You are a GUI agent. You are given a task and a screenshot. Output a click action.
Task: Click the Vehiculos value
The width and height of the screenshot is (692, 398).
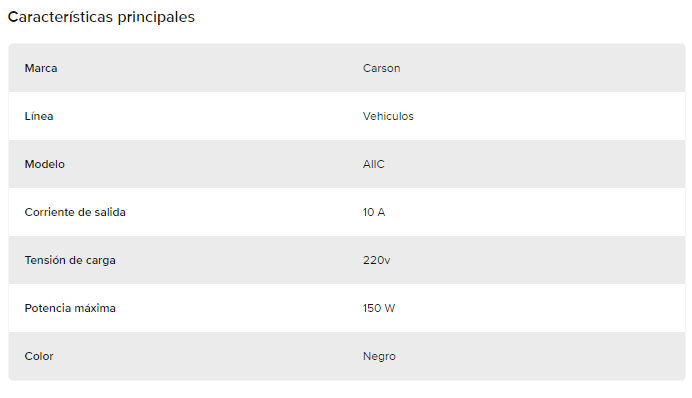pyautogui.click(x=388, y=116)
